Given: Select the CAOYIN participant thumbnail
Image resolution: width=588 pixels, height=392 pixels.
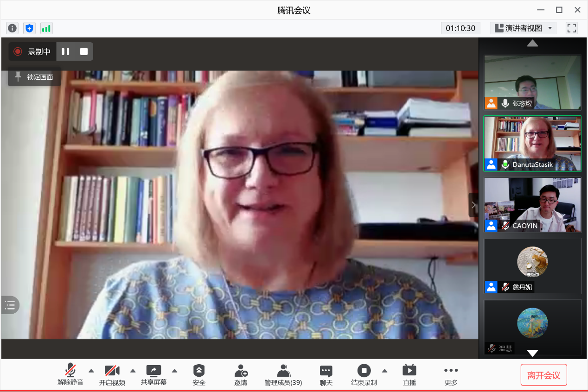Looking at the screenshot, I should point(532,205).
